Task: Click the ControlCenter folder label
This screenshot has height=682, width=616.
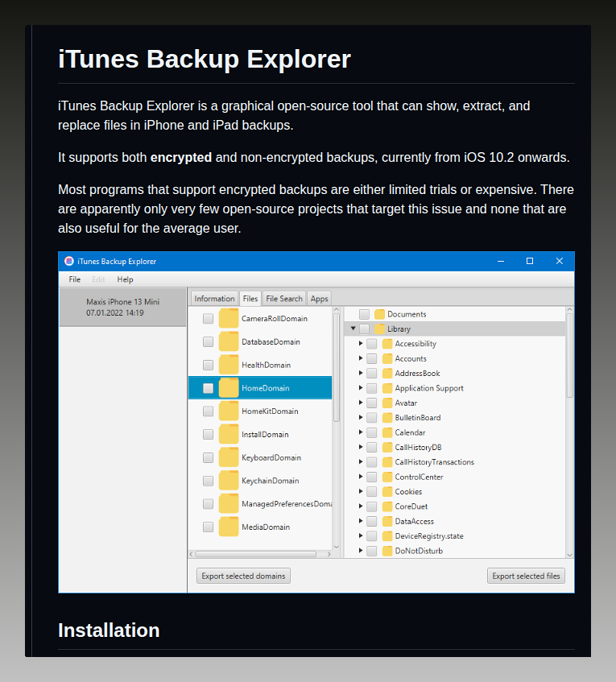Action: 419,477
